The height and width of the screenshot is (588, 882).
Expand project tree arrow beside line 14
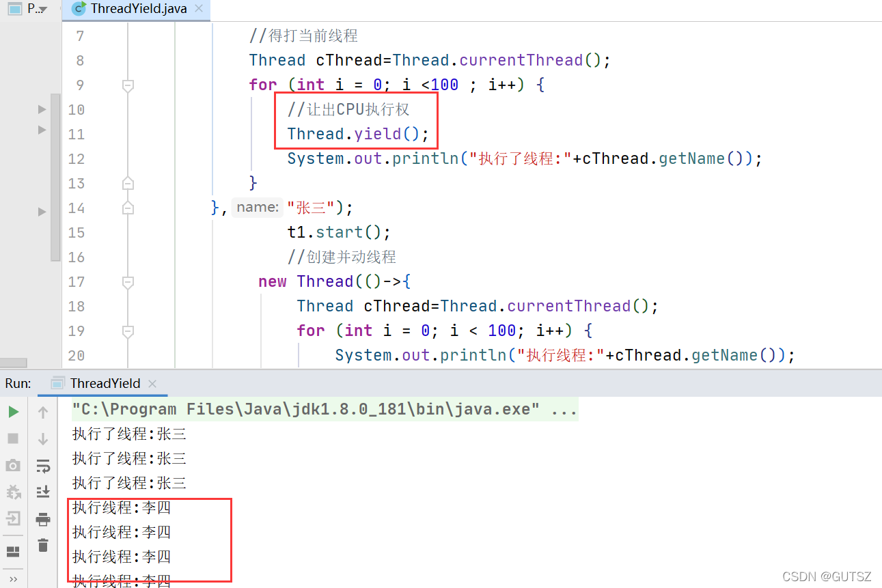(42, 212)
